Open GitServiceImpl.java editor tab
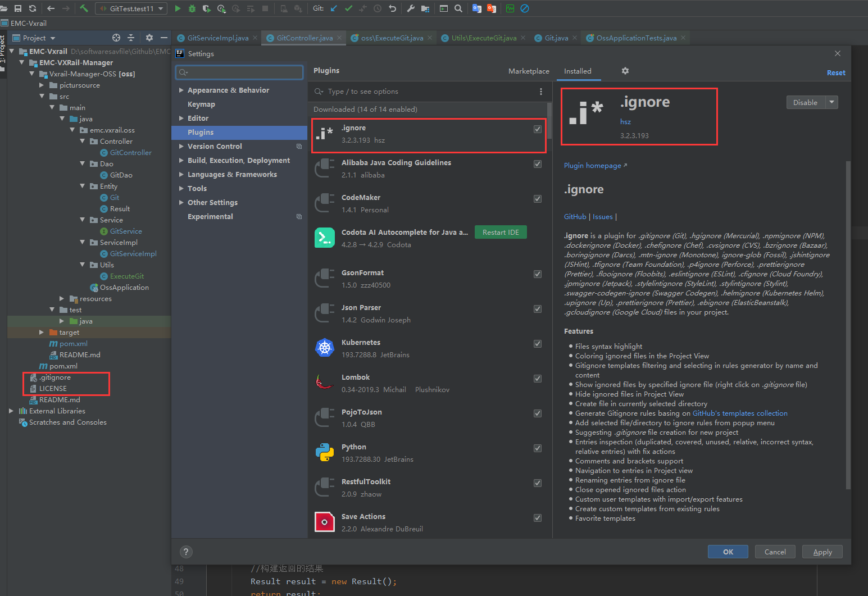This screenshot has width=868, height=596. [x=216, y=38]
